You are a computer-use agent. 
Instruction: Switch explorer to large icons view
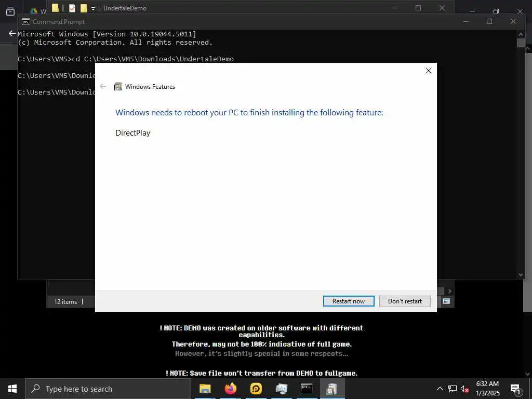click(446, 301)
